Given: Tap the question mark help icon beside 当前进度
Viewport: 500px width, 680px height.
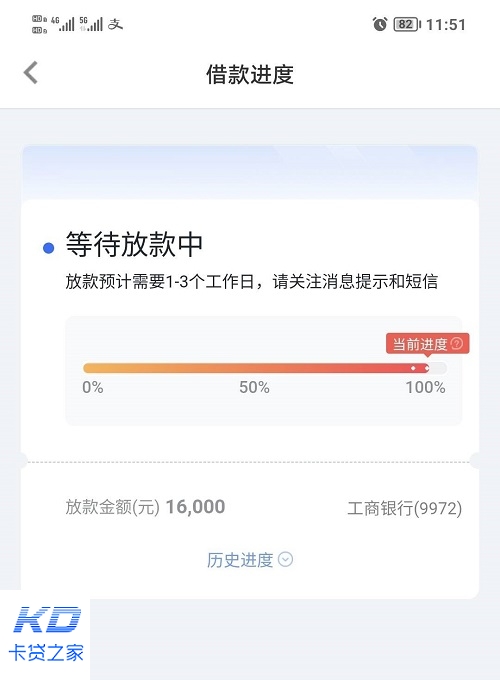Looking at the screenshot, I should tap(457, 343).
